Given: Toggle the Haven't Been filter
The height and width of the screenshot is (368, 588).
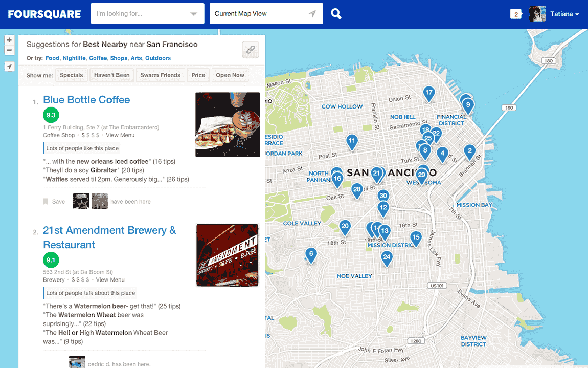Looking at the screenshot, I should pyautogui.click(x=112, y=75).
